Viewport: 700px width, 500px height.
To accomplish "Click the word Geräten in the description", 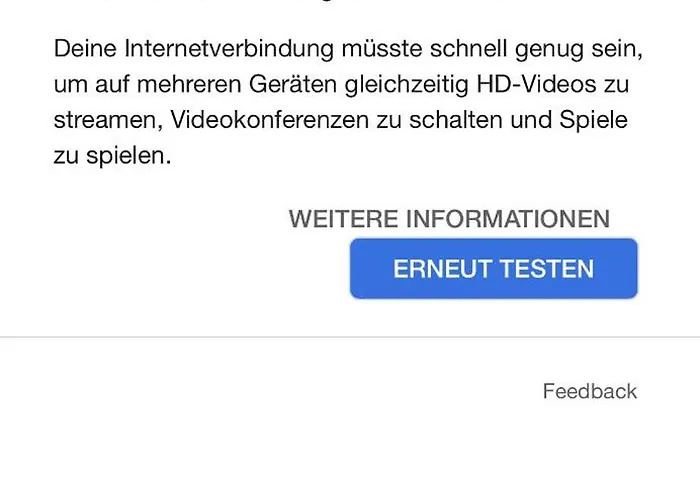I will [x=293, y=84].
